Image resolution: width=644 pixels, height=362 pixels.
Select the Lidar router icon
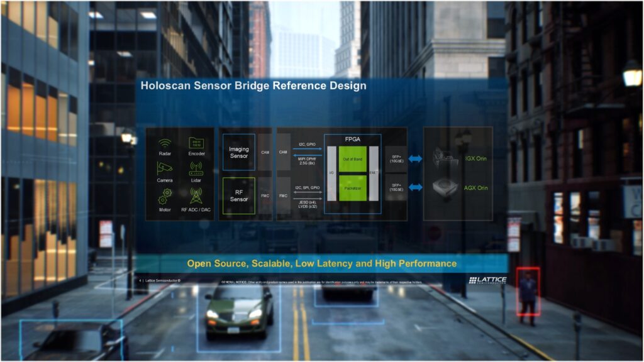coord(196,168)
